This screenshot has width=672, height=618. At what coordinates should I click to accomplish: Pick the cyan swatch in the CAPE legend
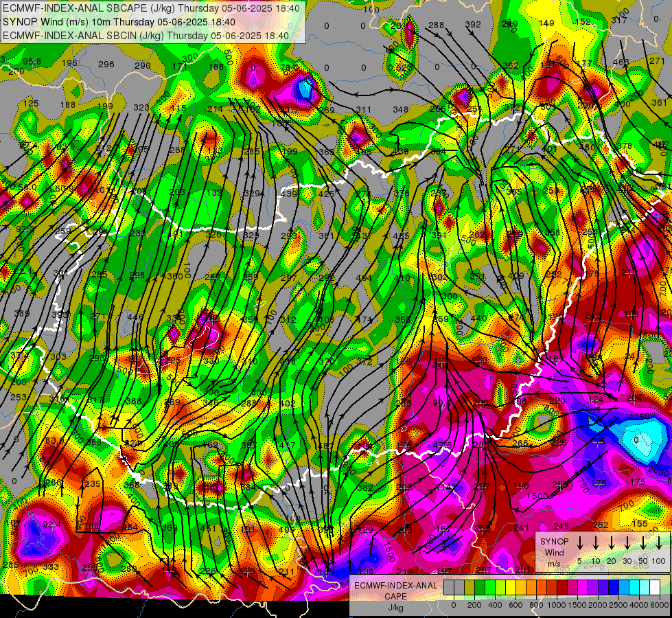[634, 587]
